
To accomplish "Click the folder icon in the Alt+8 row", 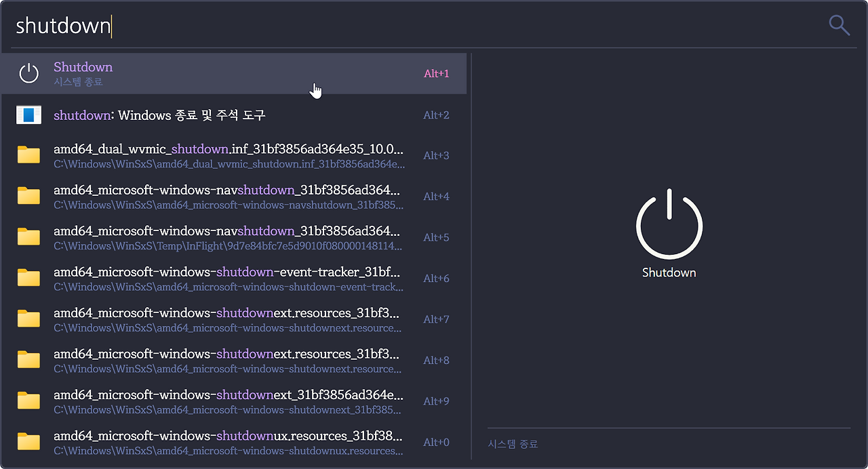I will (x=28, y=360).
